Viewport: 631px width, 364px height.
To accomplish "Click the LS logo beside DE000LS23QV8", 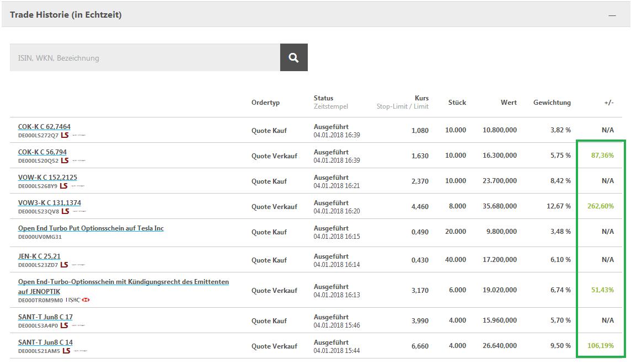I will pyautogui.click(x=65, y=211).
